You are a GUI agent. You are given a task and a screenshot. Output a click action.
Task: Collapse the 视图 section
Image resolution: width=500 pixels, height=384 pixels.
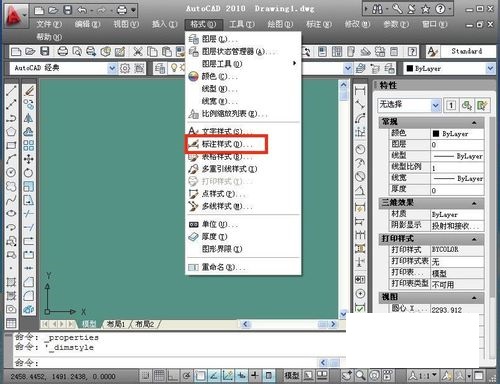pos(474,297)
